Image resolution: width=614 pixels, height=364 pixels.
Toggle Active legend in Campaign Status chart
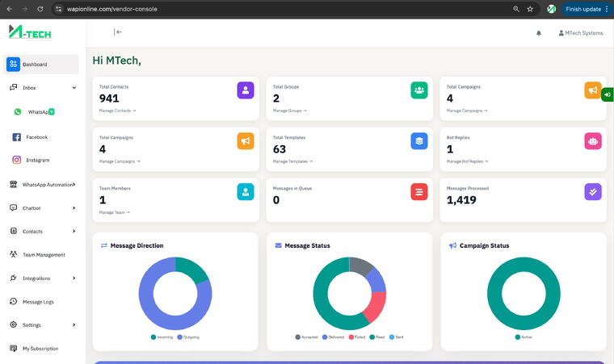(x=523, y=337)
